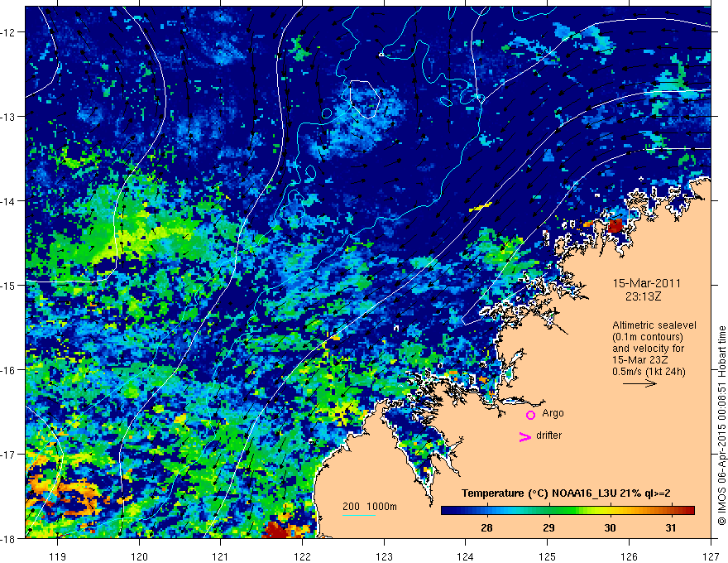728x563 pixels.
Task: Click the time label 23:13Z
Action: [643, 296]
